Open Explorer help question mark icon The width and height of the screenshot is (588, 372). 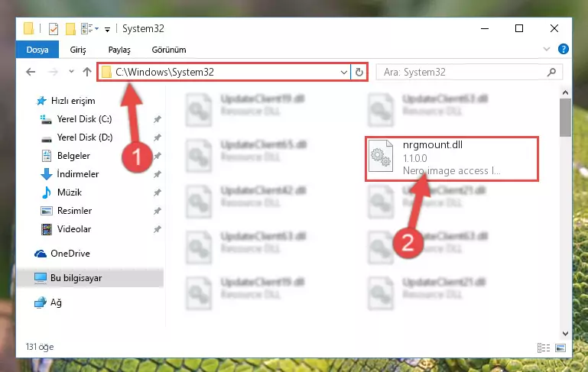[563, 49]
